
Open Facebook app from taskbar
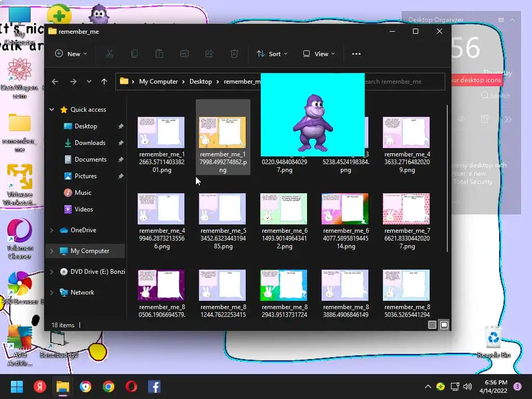click(x=154, y=387)
